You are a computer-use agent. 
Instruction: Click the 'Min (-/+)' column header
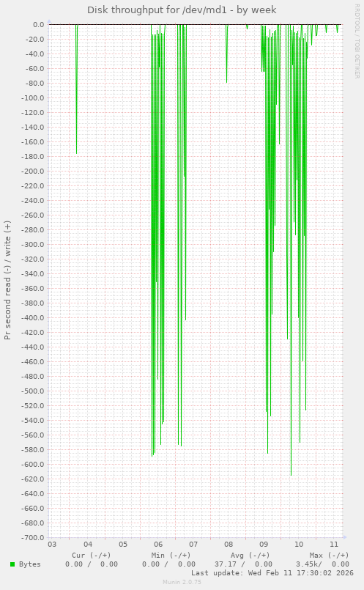[171, 555]
